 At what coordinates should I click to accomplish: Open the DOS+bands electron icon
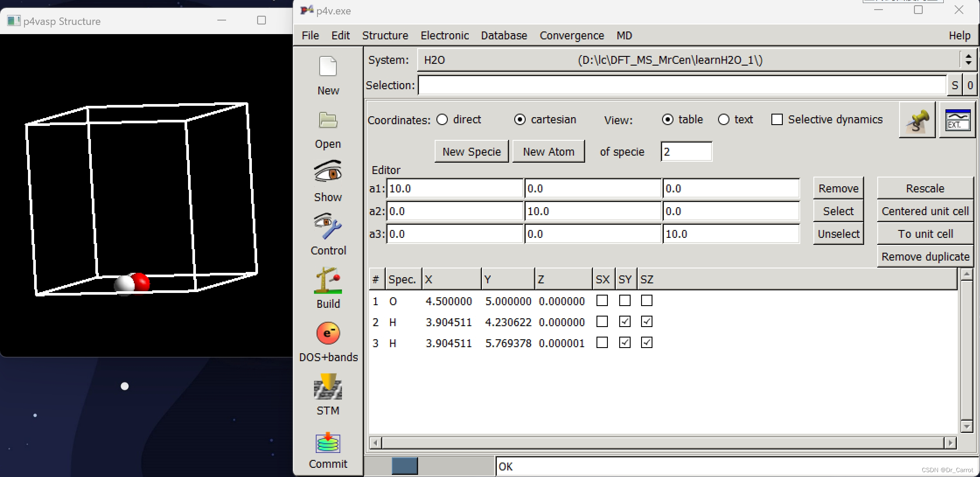pos(328,334)
